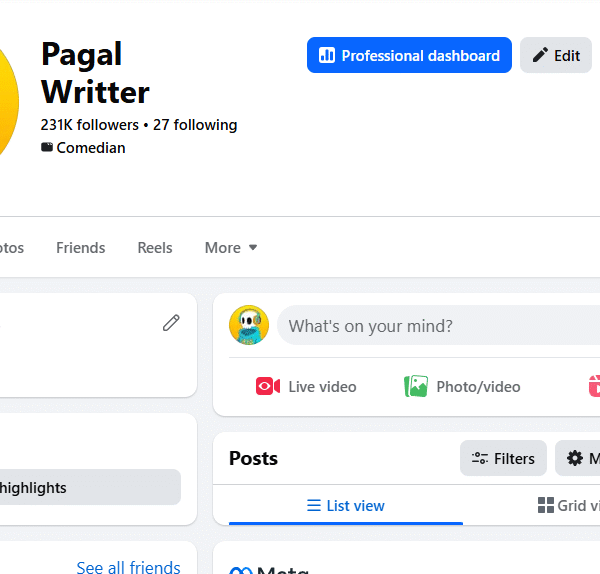The height and width of the screenshot is (574, 600).
Task: Open the Friends tab
Action: [x=80, y=248]
